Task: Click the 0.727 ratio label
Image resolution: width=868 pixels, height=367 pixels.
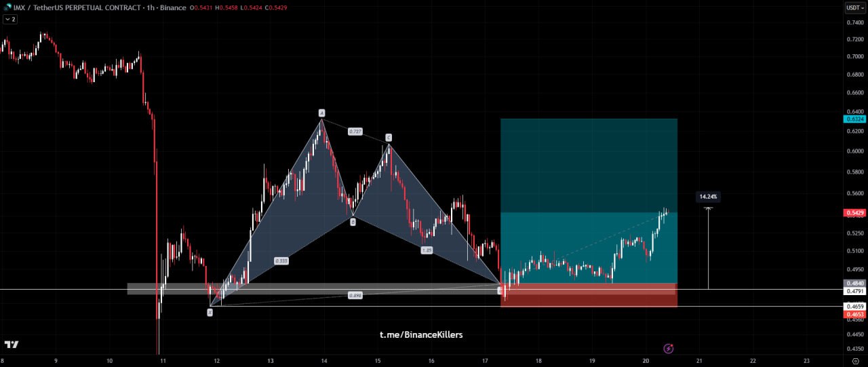Action: [x=355, y=131]
